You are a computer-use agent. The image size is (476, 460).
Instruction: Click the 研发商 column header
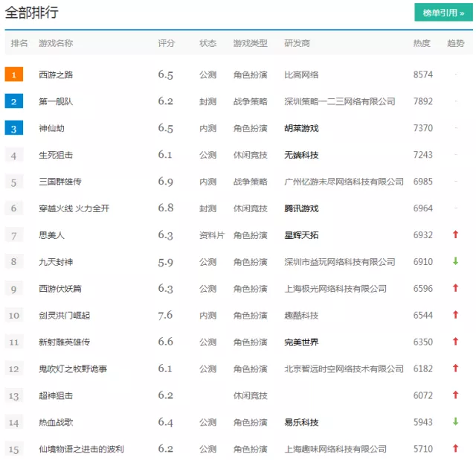click(297, 43)
